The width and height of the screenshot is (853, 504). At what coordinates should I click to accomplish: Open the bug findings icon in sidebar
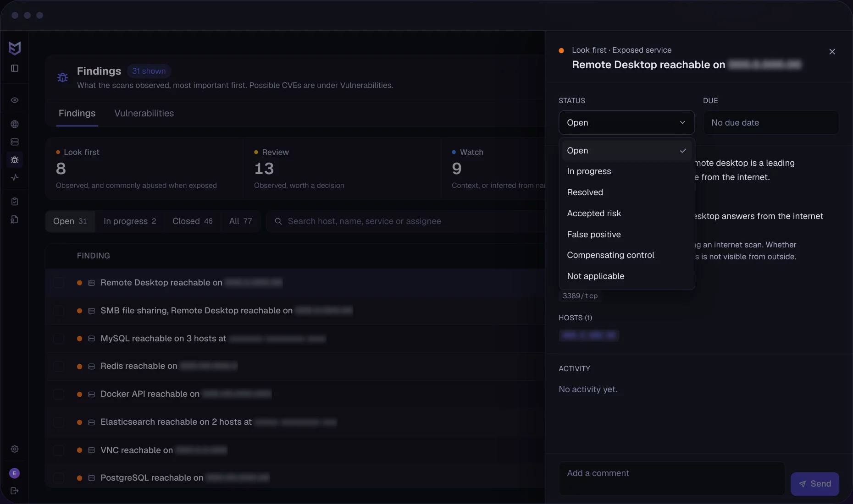[x=15, y=160]
